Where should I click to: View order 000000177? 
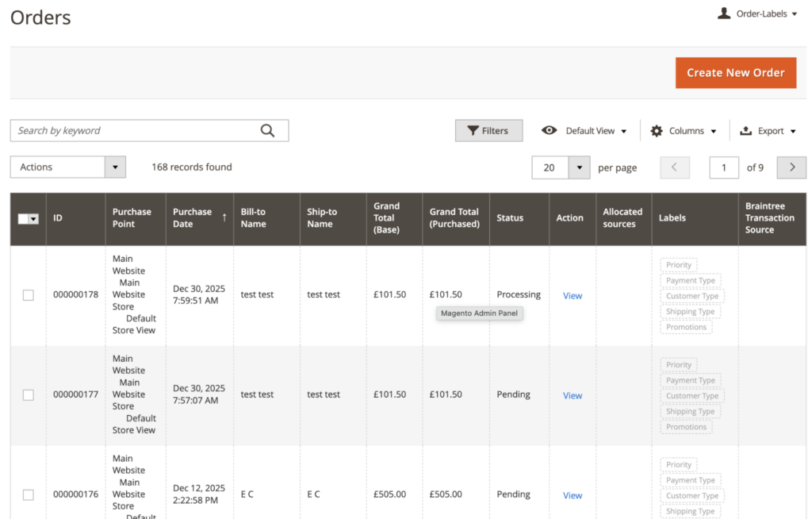click(573, 396)
